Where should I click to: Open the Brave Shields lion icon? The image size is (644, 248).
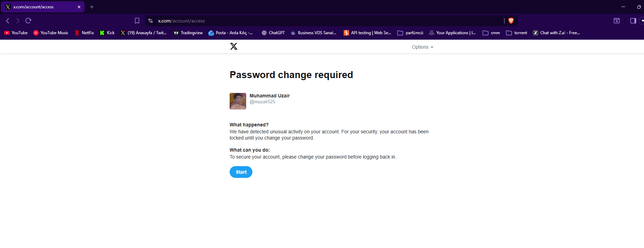pyautogui.click(x=511, y=21)
